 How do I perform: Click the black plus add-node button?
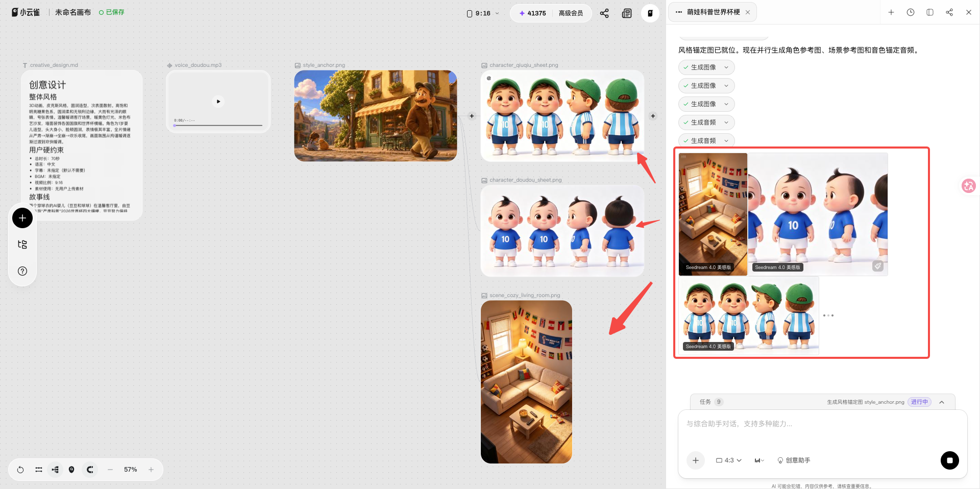[22, 218]
